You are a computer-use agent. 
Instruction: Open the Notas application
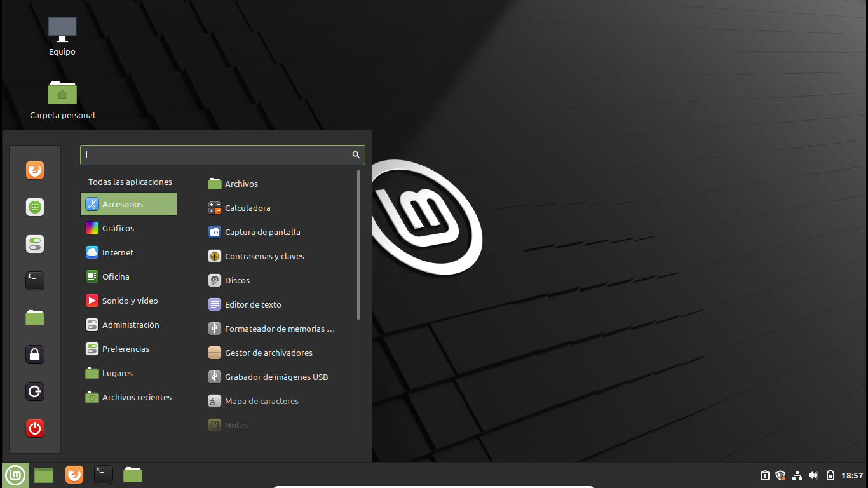coord(280,425)
